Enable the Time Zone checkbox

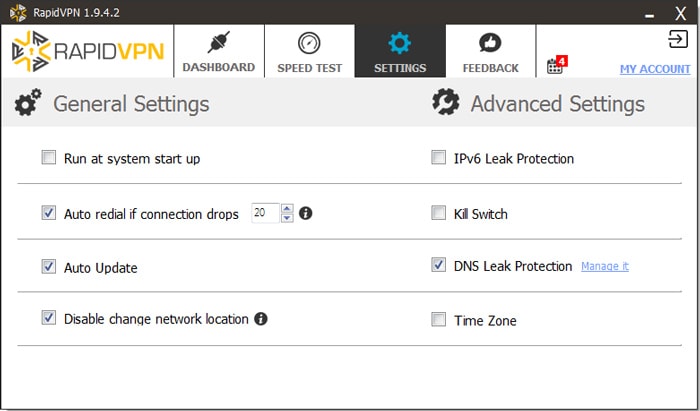[x=438, y=320]
